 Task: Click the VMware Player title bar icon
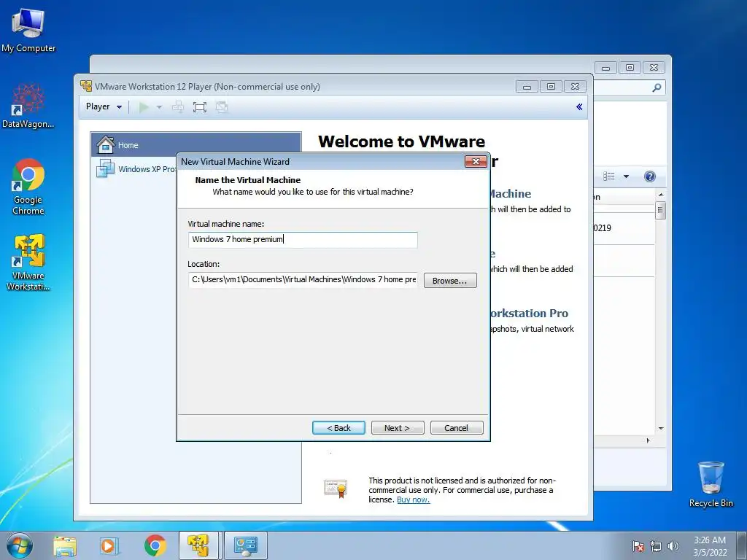(86, 86)
